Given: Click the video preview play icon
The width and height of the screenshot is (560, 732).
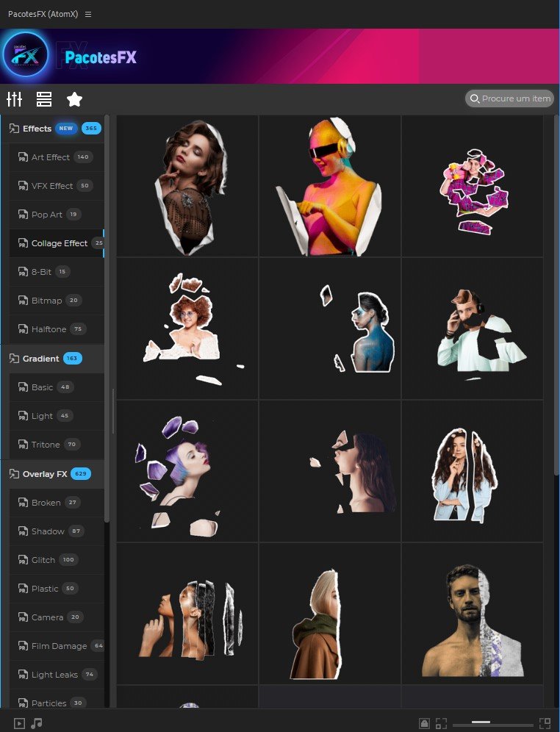Looking at the screenshot, I should pyautogui.click(x=19, y=723).
